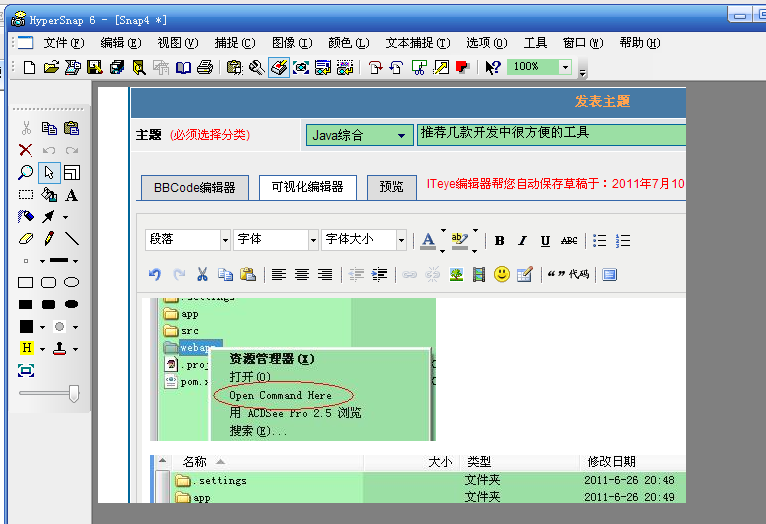The image size is (766, 524).
Task: Select the empty ellipse shape tool
Action: pyautogui.click(x=71, y=282)
